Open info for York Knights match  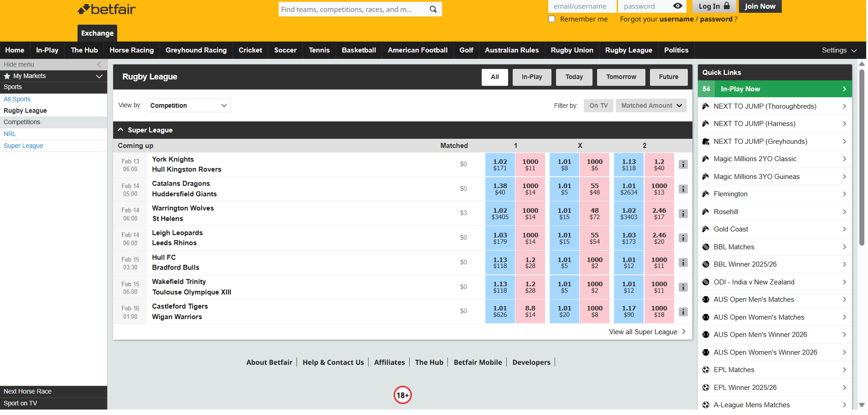(x=683, y=164)
